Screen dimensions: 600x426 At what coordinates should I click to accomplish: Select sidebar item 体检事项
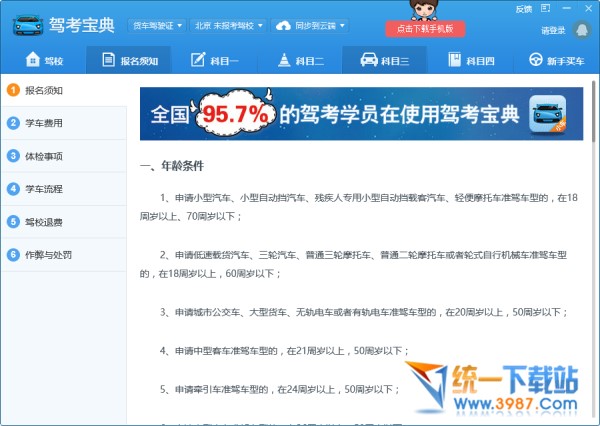64,156
